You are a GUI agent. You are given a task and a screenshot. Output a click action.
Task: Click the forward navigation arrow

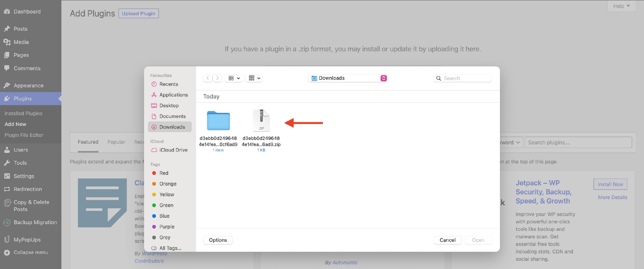coord(217,78)
